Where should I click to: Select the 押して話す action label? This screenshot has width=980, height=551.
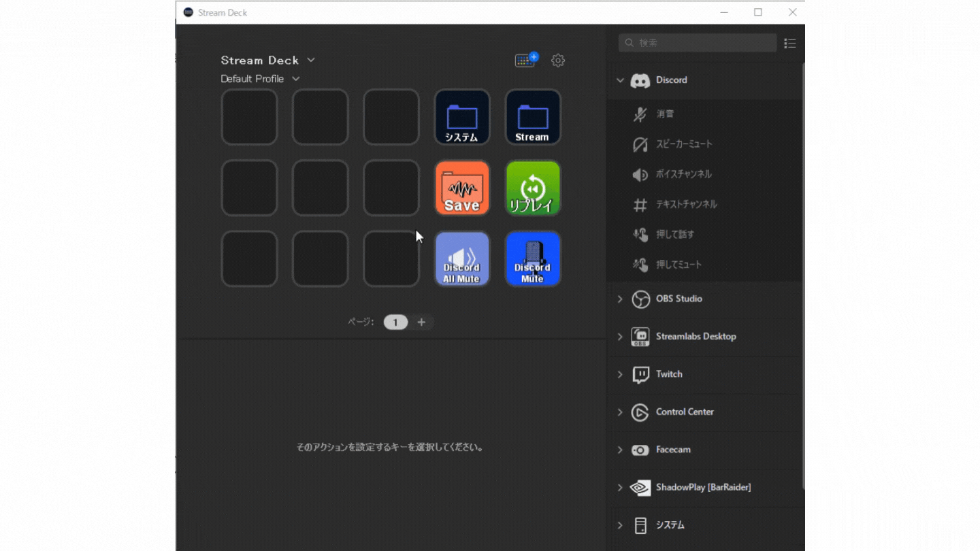click(675, 235)
